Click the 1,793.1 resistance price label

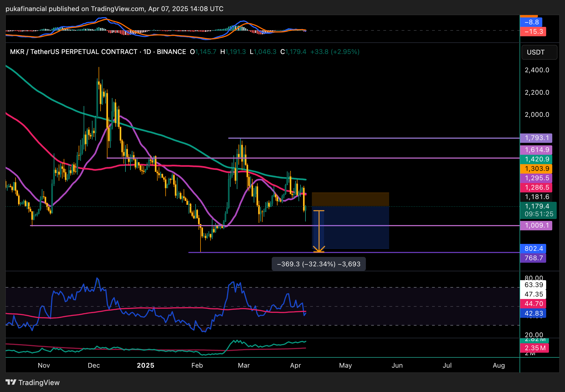(x=536, y=138)
